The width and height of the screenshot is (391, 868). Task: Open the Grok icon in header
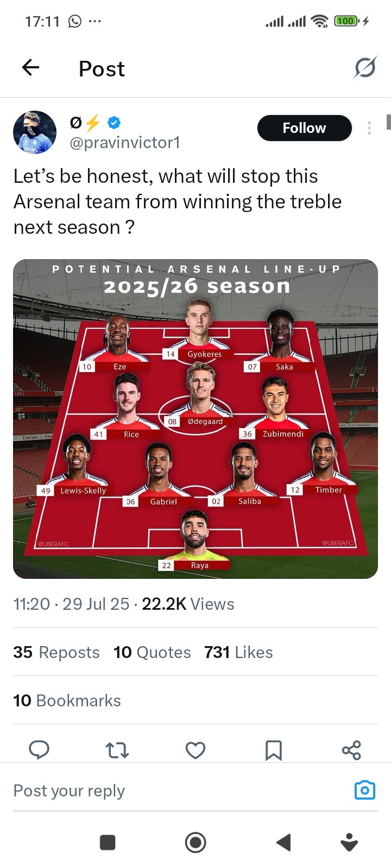[365, 68]
